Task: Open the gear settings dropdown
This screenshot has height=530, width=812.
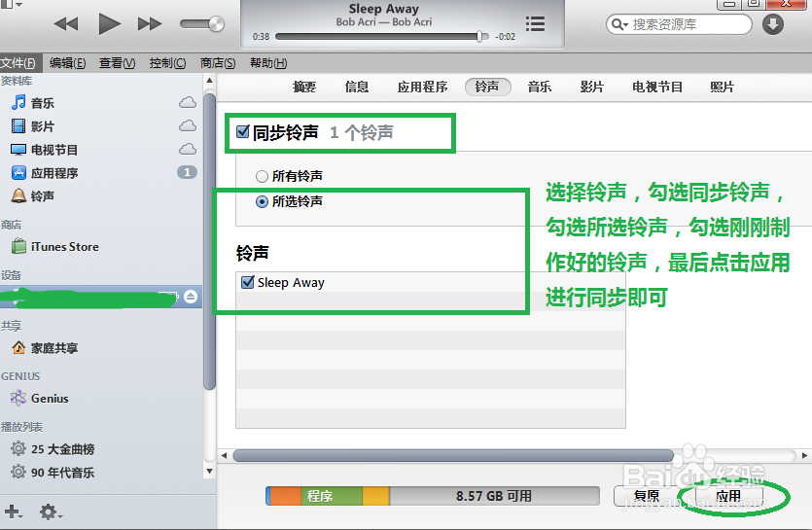Action: (x=51, y=512)
